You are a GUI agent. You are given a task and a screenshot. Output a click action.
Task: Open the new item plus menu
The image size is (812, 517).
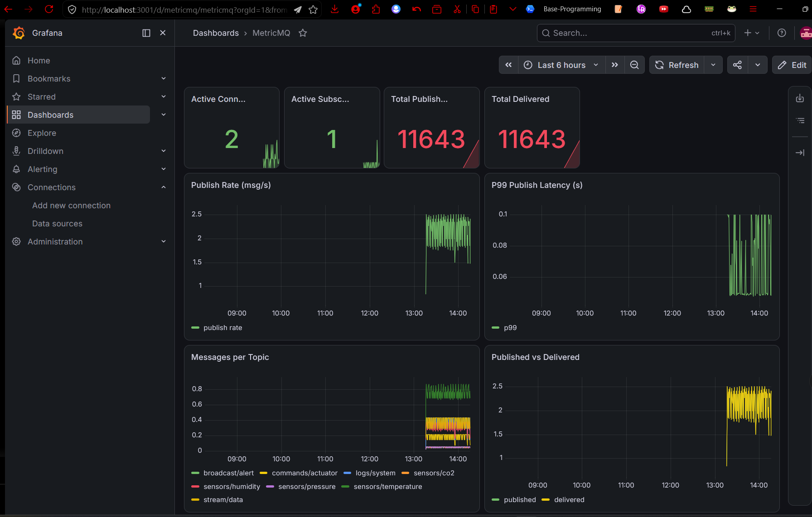[752, 33]
